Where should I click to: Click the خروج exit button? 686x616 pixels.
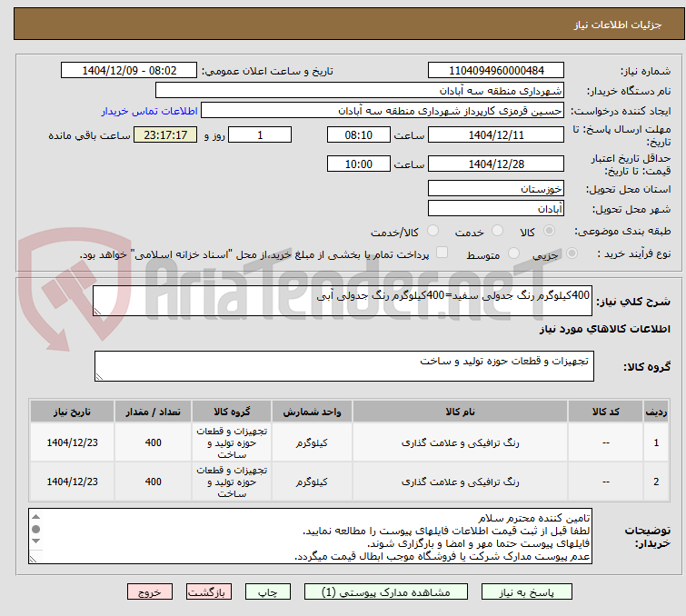point(150,592)
